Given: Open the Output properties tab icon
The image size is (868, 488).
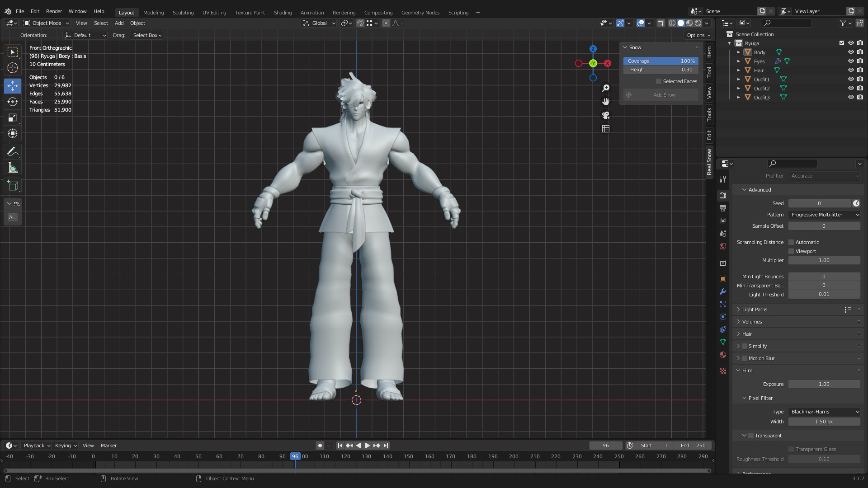Looking at the screenshot, I should click(723, 208).
